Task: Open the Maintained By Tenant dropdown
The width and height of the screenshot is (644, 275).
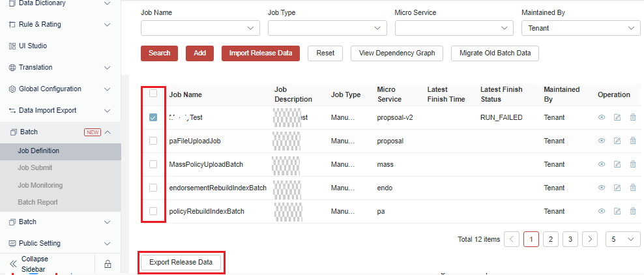Action: click(x=581, y=28)
